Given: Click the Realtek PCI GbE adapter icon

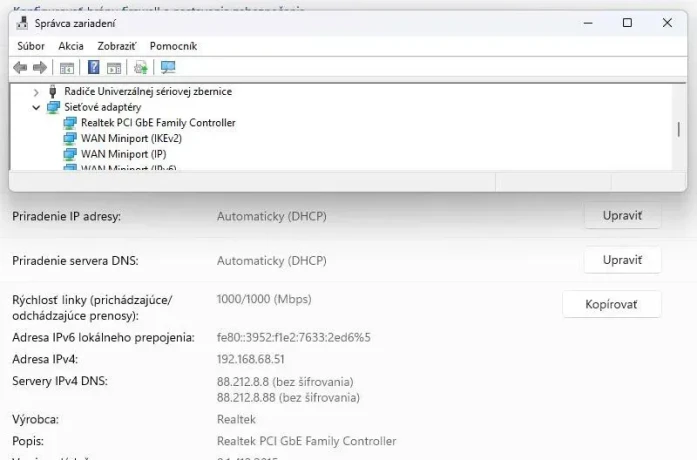Looking at the screenshot, I should tap(70, 123).
